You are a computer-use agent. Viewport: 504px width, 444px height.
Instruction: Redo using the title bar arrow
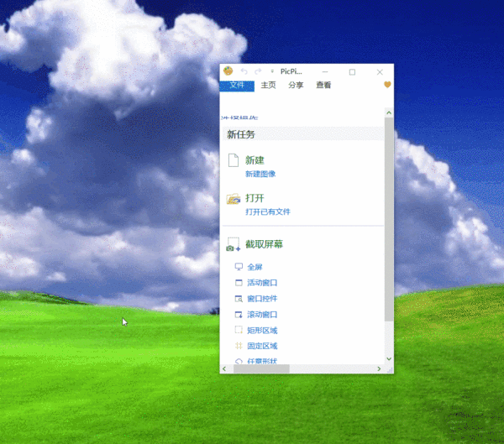pyautogui.click(x=258, y=71)
